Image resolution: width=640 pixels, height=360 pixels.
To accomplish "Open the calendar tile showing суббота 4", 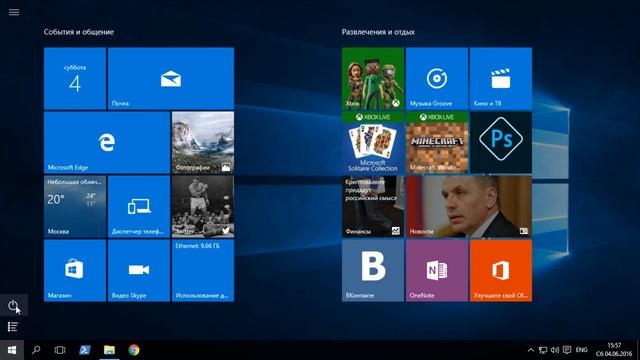I will point(75,78).
